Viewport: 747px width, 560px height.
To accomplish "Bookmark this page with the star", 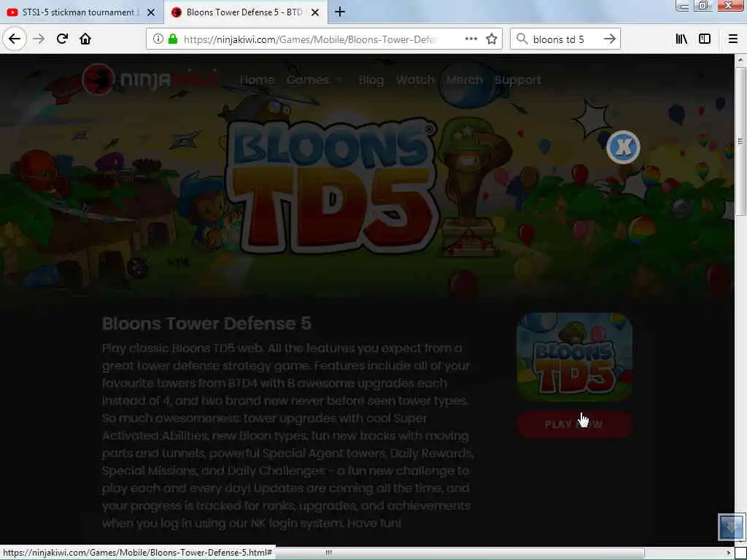I will (x=492, y=39).
